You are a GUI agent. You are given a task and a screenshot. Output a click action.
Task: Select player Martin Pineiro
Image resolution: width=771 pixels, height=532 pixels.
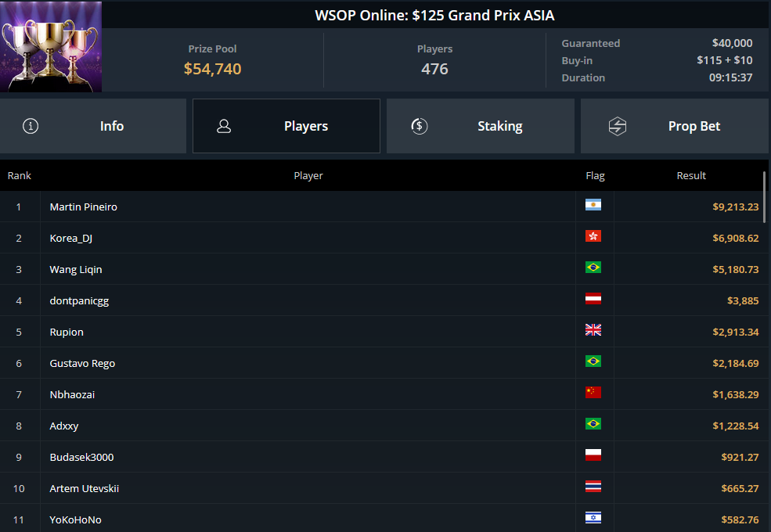[x=83, y=207]
